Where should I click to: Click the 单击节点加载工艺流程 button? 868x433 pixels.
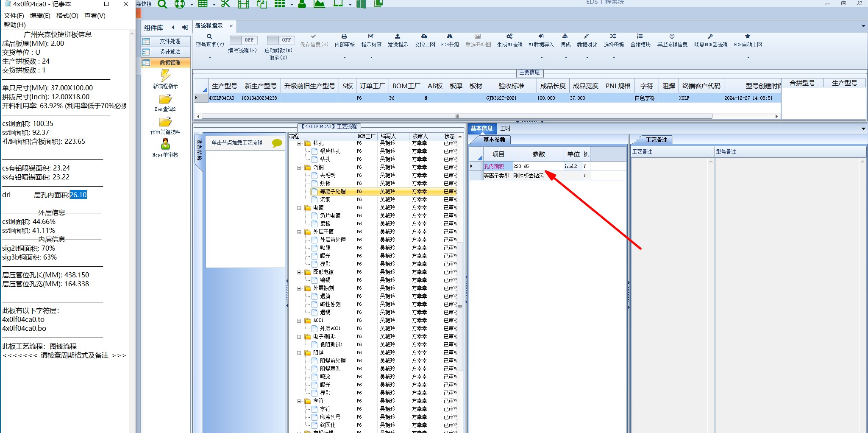tap(237, 143)
